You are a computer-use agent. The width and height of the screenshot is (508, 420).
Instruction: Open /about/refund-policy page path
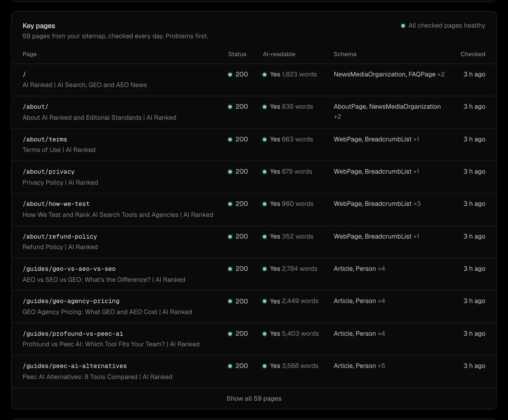[60, 236]
